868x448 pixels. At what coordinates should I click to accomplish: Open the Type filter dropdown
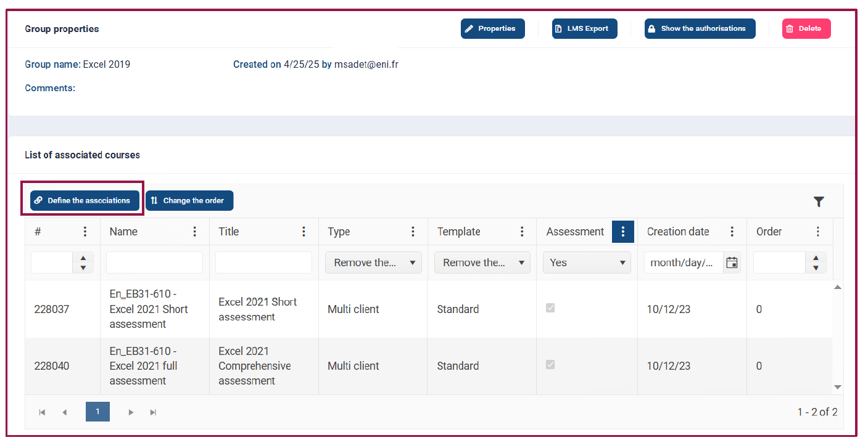(x=373, y=263)
